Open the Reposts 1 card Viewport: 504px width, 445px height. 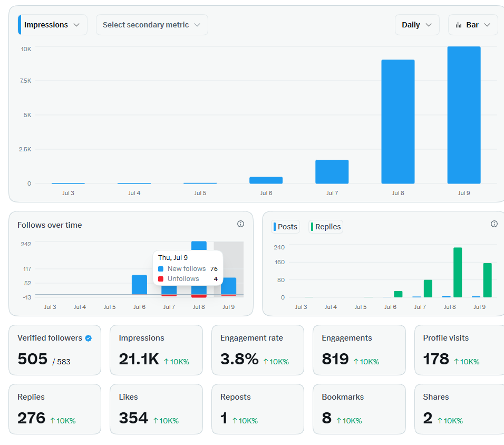click(258, 409)
